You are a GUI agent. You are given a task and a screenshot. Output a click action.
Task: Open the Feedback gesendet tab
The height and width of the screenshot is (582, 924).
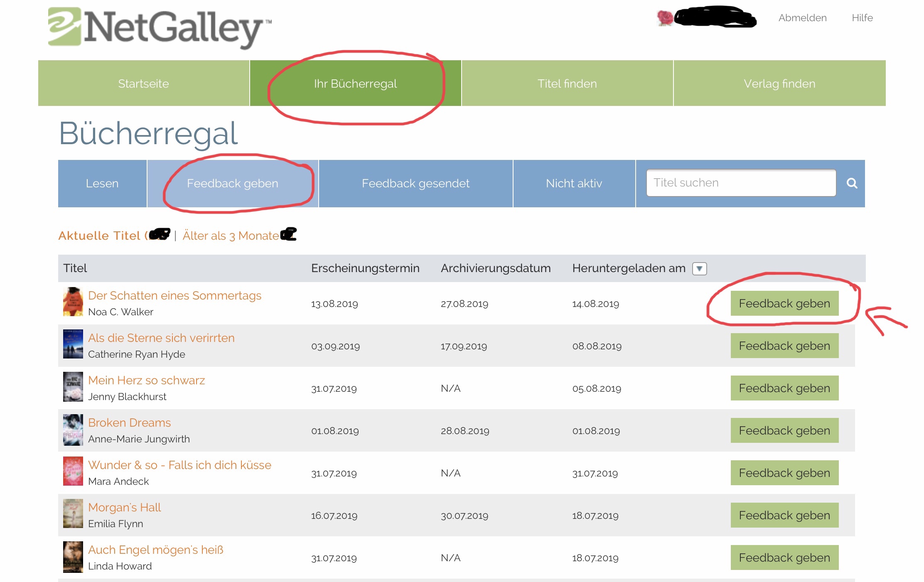pos(415,183)
